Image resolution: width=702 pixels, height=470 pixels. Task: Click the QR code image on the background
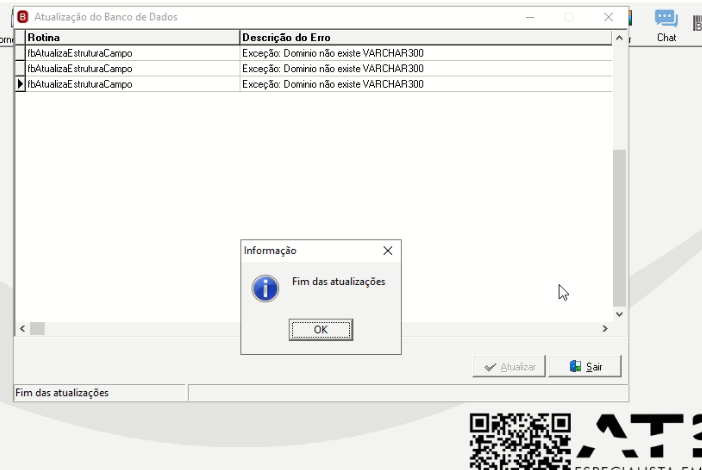520,441
